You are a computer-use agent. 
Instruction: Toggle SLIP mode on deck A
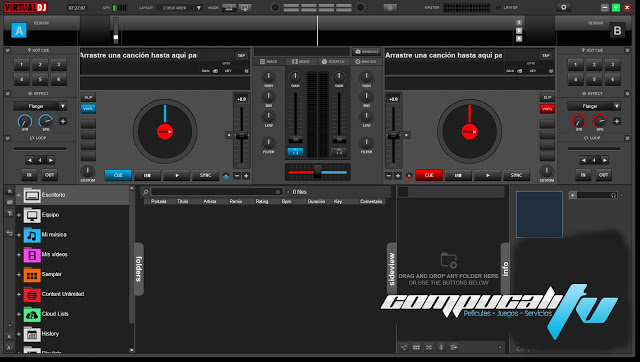pos(88,98)
